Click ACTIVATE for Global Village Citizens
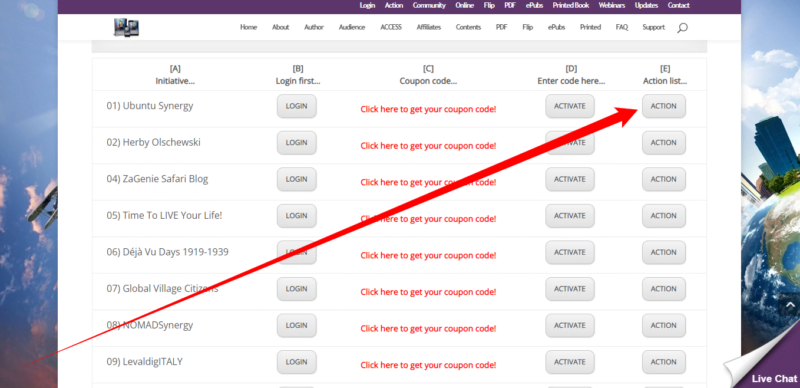This screenshot has width=800, height=388. pyautogui.click(x=570, y=289)
